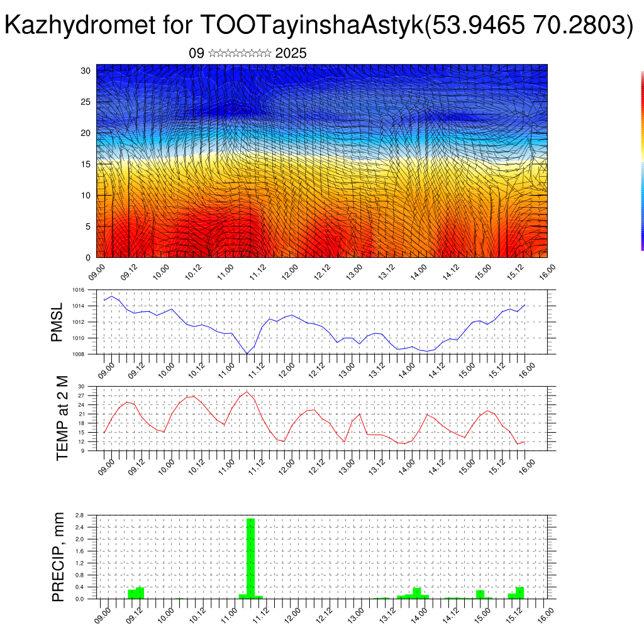This screenshot has height=644, width=644.
Task: Click "10.00" under the PMSL chart
Action: tap(166, 370)
